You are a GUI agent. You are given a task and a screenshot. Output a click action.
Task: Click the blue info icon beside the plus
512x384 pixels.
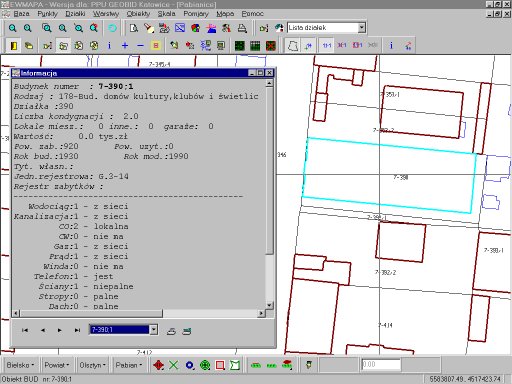(x=109, y=45)
